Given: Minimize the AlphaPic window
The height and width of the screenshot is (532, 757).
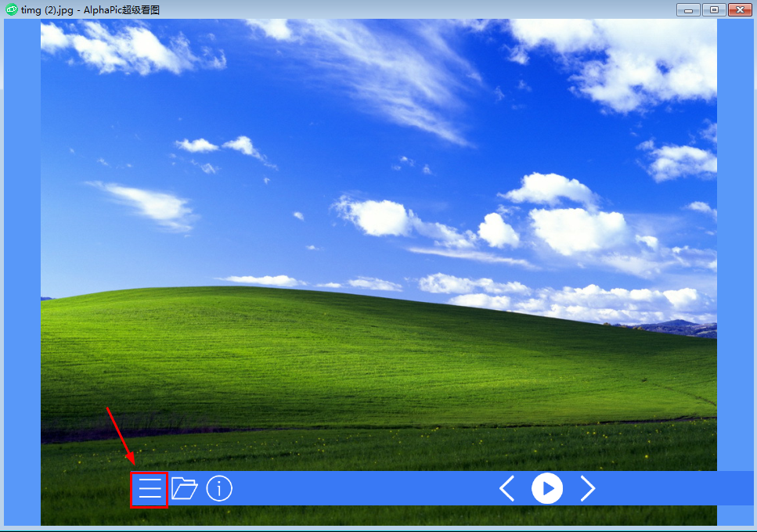Looking at the screenshot, I should coord(688,9).
